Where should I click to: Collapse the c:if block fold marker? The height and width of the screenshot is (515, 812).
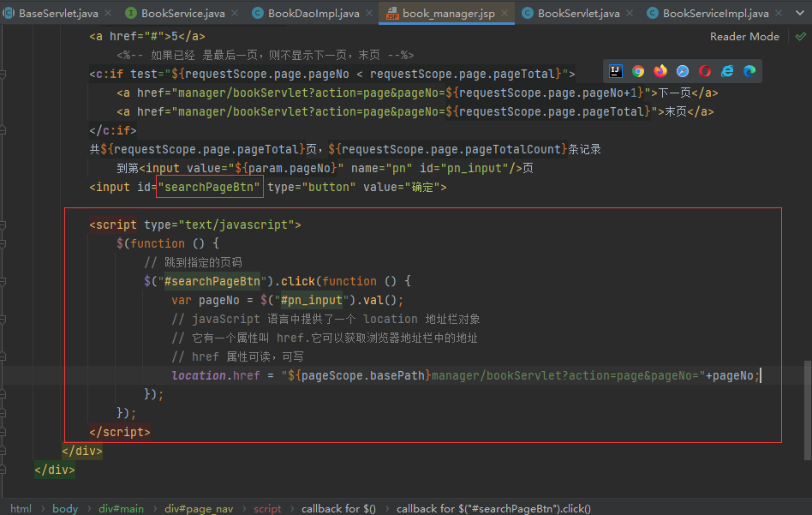[3, 74]
